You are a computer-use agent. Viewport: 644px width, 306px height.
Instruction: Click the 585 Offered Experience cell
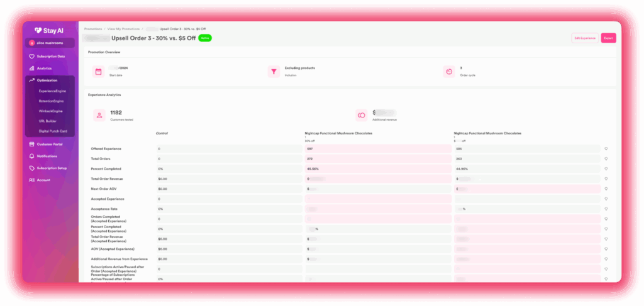point(527,149)
